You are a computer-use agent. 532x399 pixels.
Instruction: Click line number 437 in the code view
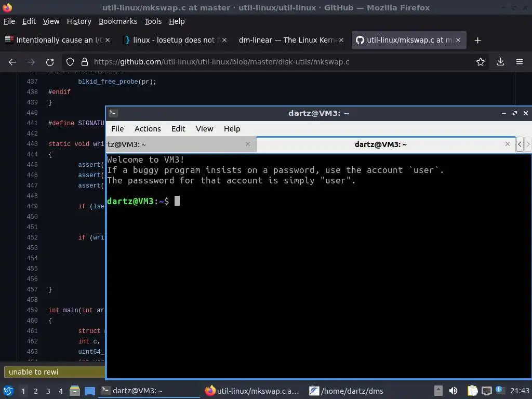tap(32, 82)
